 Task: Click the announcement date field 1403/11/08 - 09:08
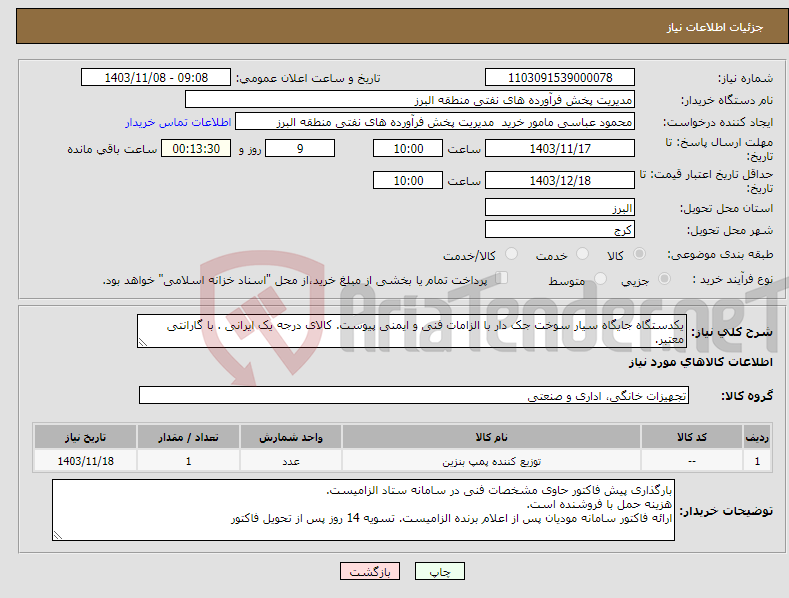coord(155,78)
